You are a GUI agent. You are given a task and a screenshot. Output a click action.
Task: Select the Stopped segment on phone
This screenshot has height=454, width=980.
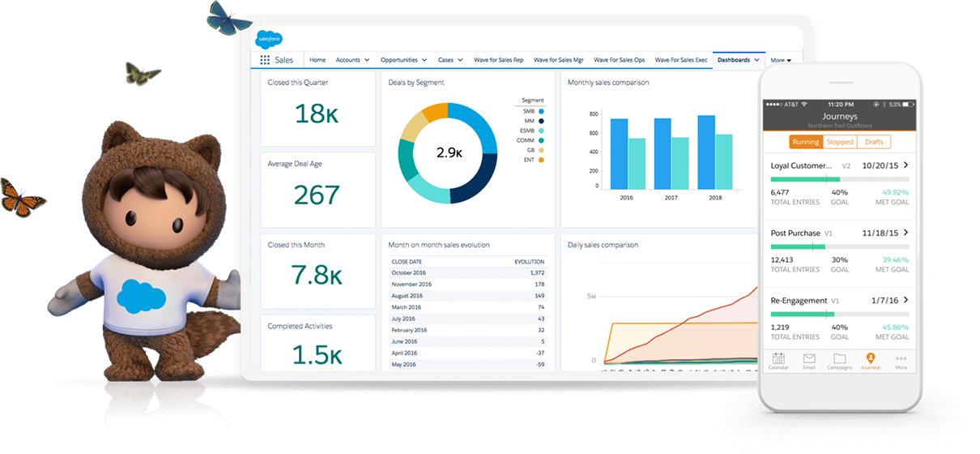tap(840, 142)
